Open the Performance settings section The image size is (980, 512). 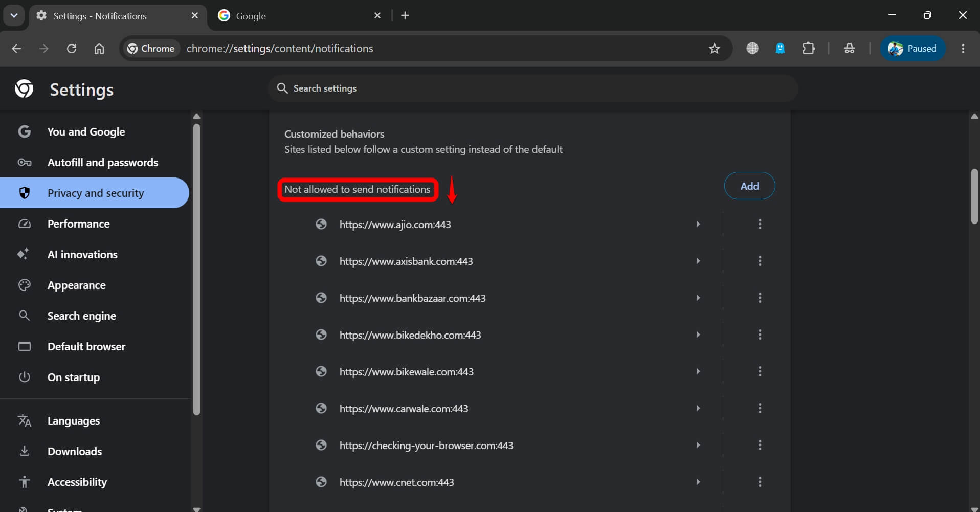click(x=95, y=224)
